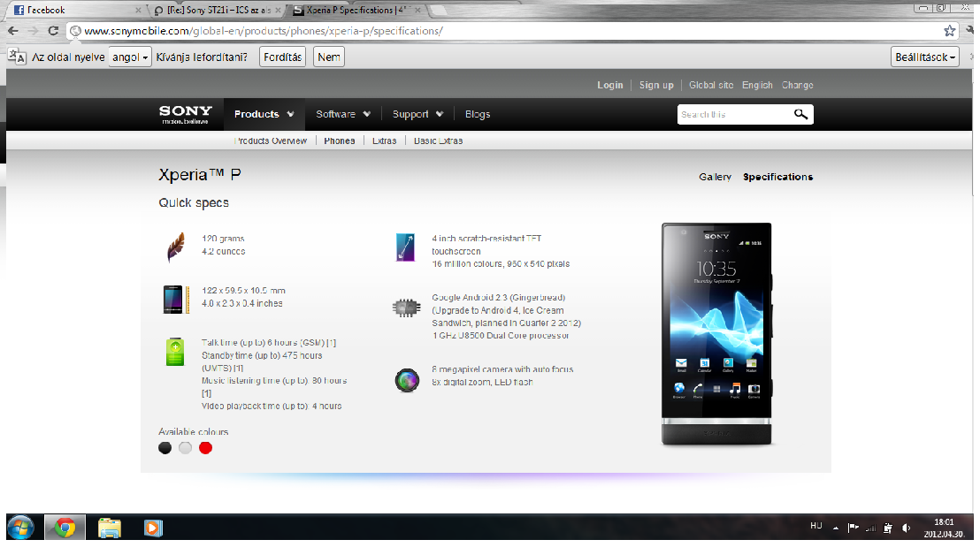The width and height of the screenshot is (980, 555).
Task: Open the Gallery link
Action: 715,178
